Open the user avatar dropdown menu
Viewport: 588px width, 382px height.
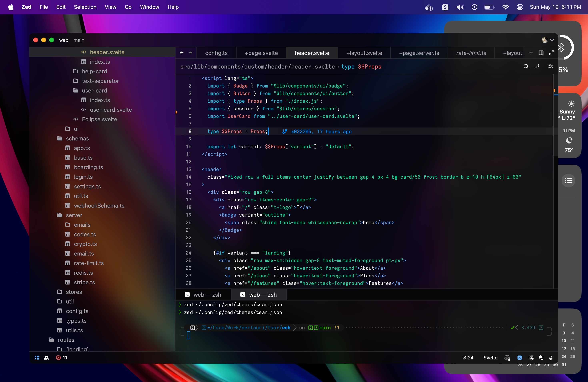pyautogui.click(x=547, y=40)
